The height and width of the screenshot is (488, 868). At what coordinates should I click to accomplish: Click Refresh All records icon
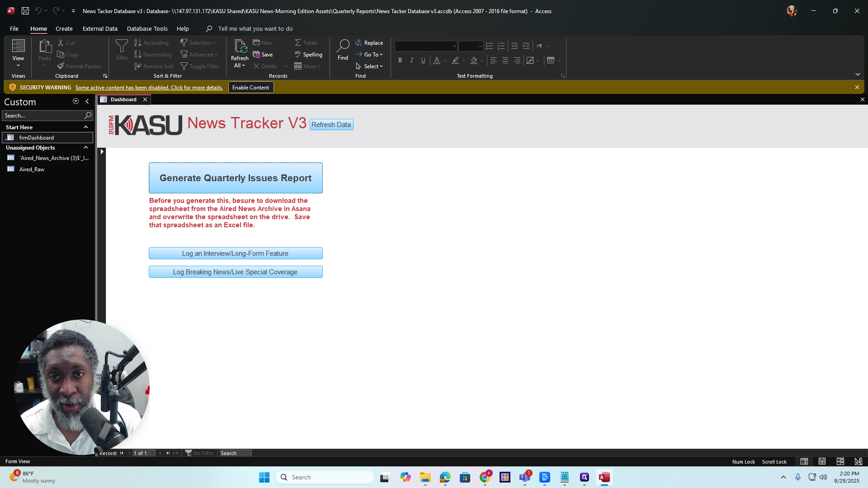point(240,53)
